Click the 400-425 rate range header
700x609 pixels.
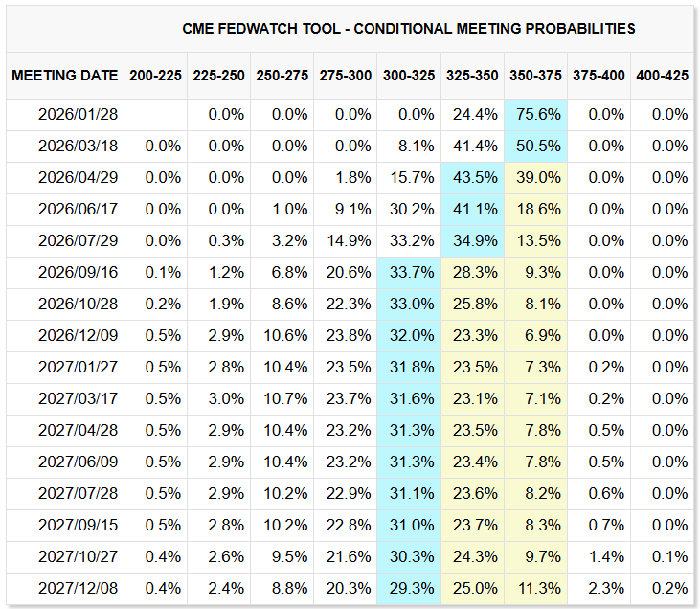pos(662,76)
